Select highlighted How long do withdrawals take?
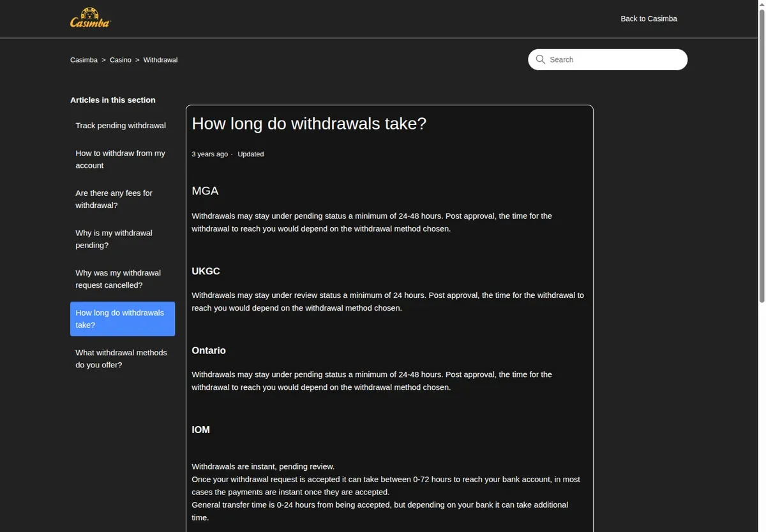 click(123, 319)
